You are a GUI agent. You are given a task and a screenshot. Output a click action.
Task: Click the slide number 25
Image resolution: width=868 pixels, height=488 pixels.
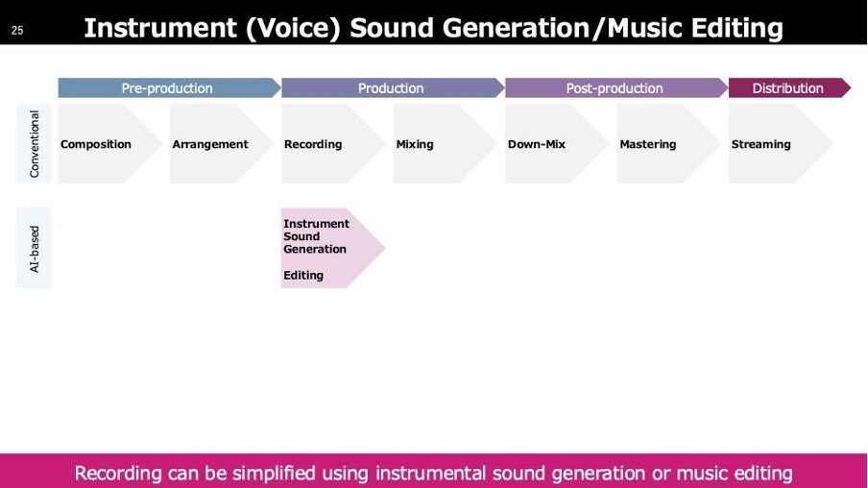pos(17,31)
